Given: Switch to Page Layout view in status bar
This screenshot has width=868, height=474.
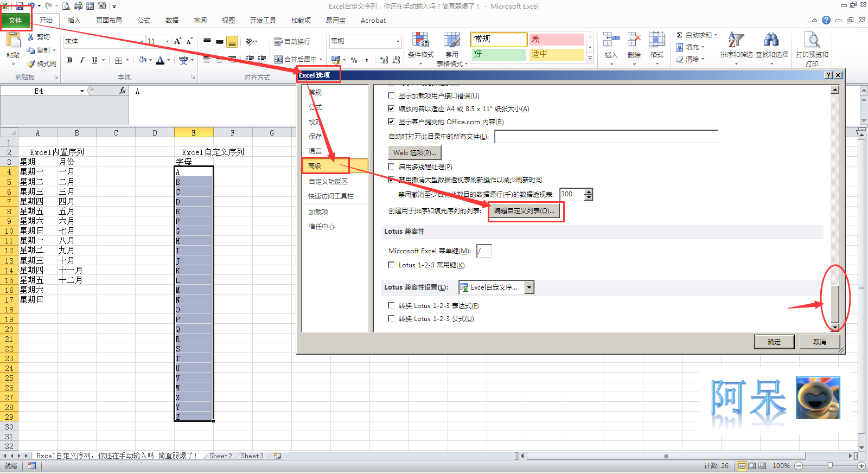Looking at the screenshot, I should tap(752, 466).
